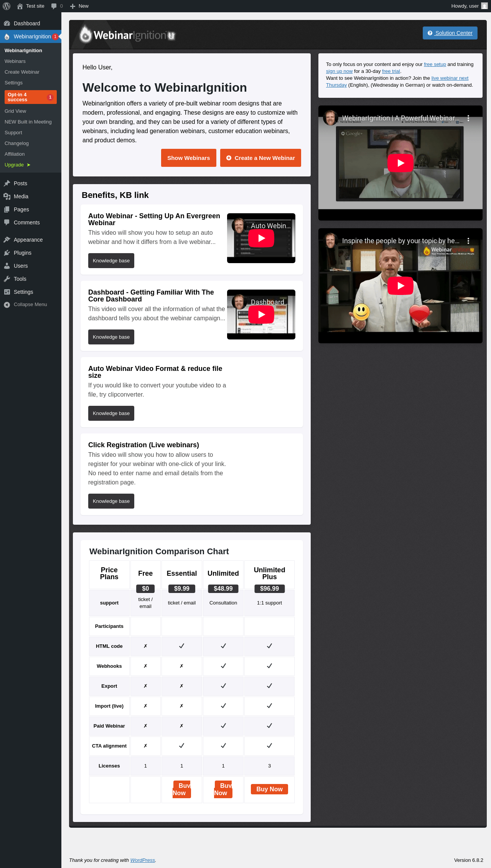The height and width of the screenshot is (868, 491).
Task: Select Opt-in 4 success menu item
Action: click(x=31, y=97)
